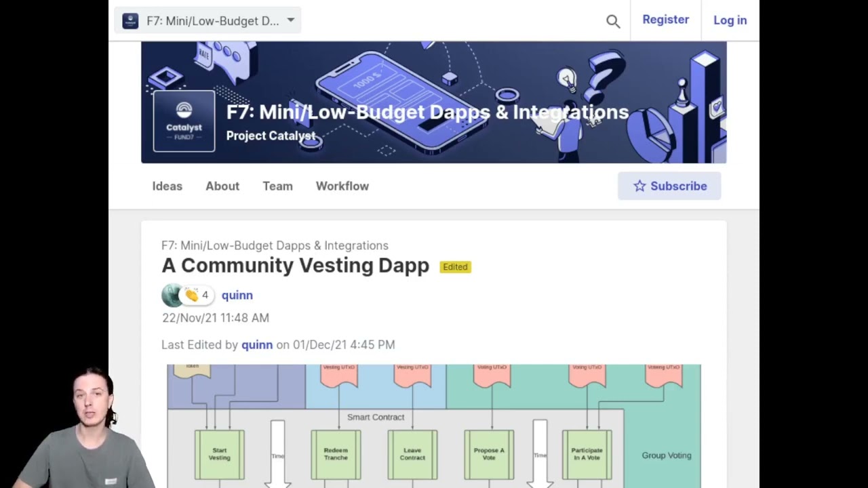Screen dimensions: 868x488
Task: Click the campaign logo icon in the dropdown
Action: click(x=130, y=21)
